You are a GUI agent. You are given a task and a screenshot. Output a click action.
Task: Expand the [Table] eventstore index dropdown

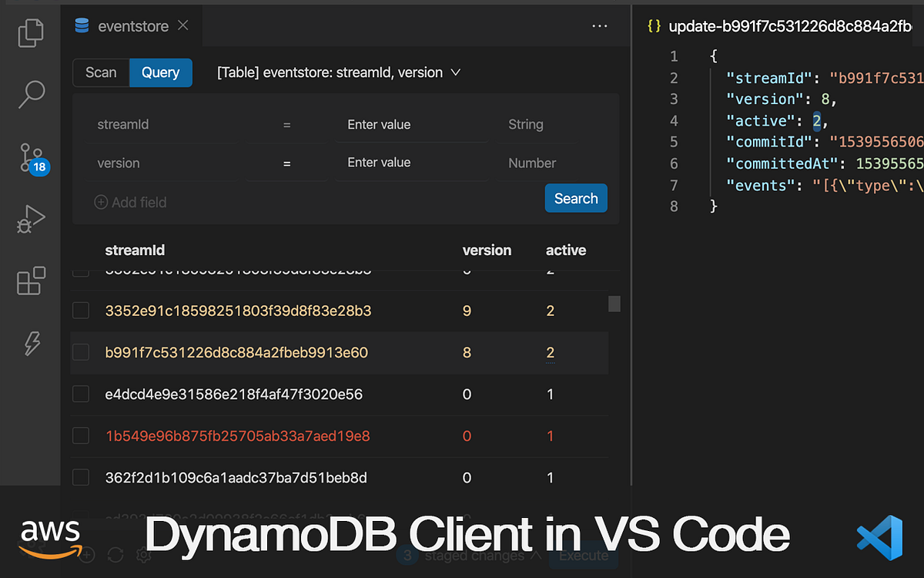click(339, 72)
